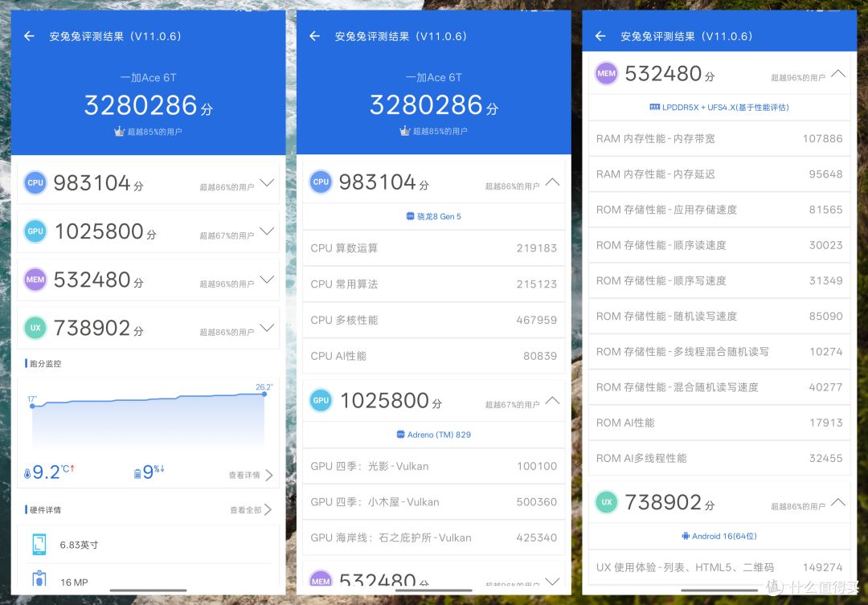Select CPU 常用算法 row 215123
Screen dimensions: 868x605
[433, 284]
